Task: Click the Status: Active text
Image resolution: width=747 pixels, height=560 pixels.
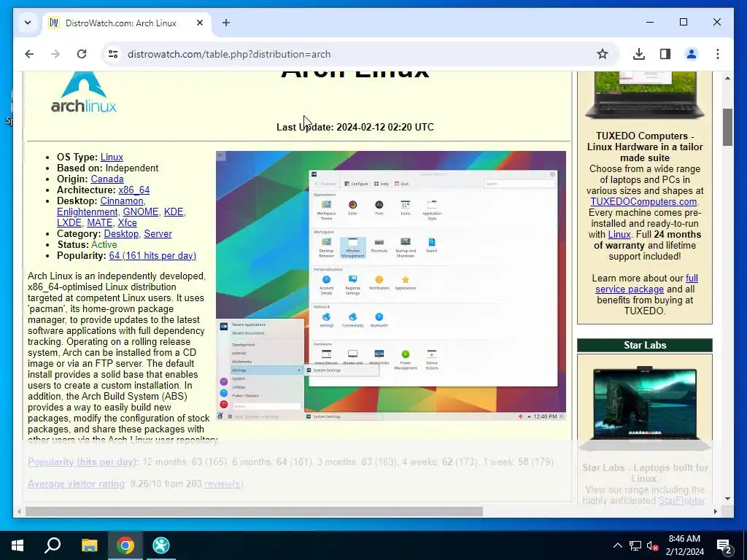Action: 87,245
